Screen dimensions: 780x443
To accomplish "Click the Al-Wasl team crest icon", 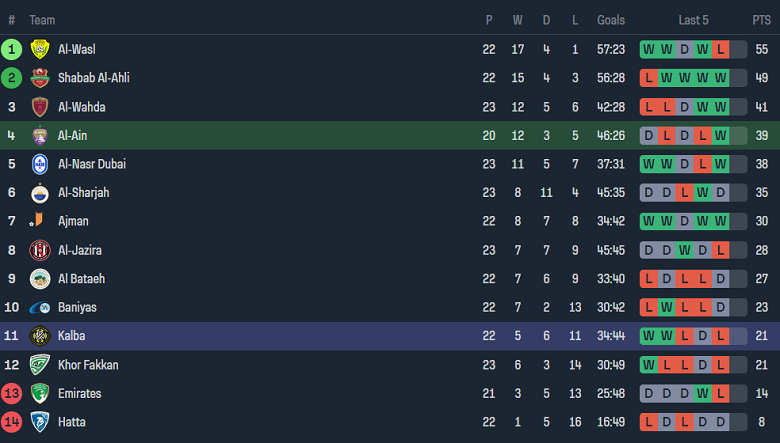I will [39, 49].
